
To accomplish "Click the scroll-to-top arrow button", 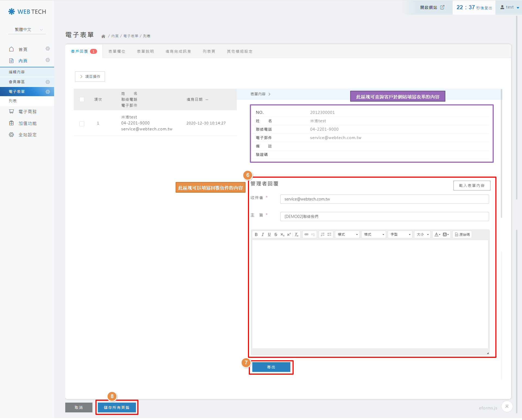I will coord(507,407).
